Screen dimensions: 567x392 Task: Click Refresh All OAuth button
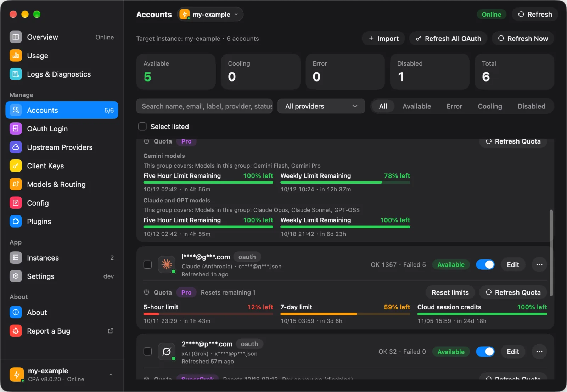(x=448, y=39)
